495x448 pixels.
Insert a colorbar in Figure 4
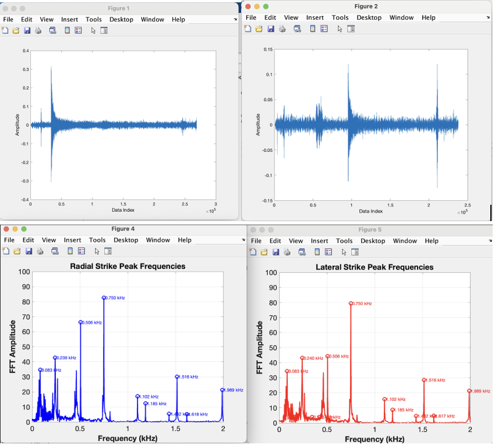tap(70, 251)
